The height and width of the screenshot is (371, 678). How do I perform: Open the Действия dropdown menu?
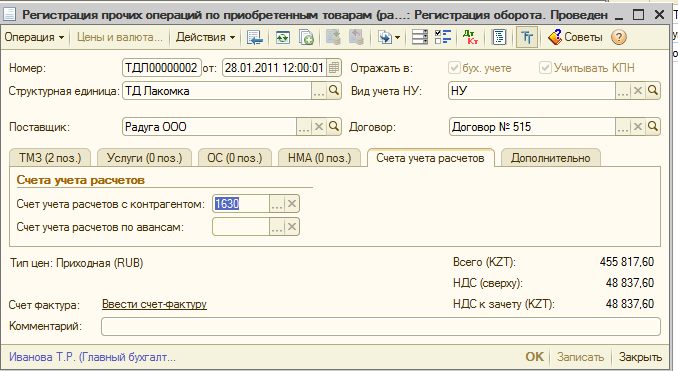(205, 37)
